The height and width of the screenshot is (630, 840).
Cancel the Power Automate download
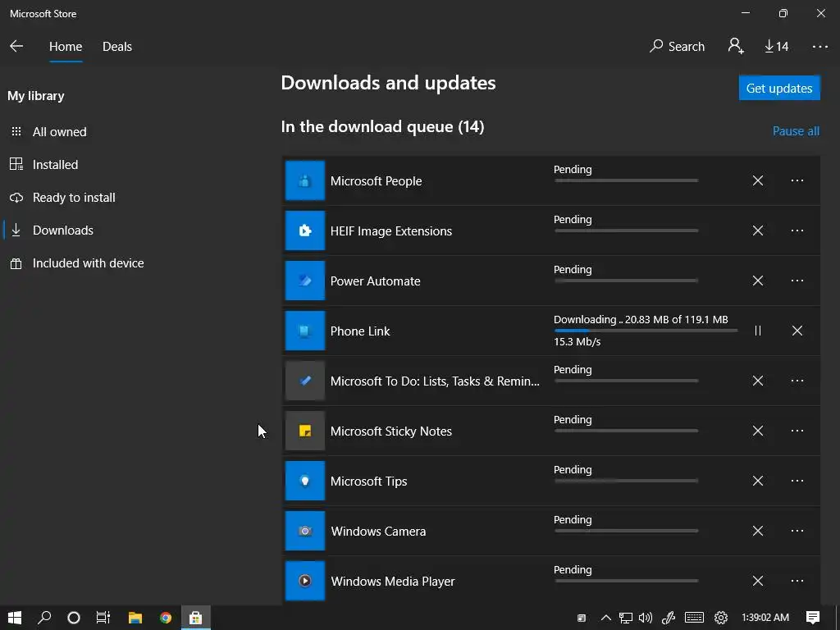tap(757, 281)
